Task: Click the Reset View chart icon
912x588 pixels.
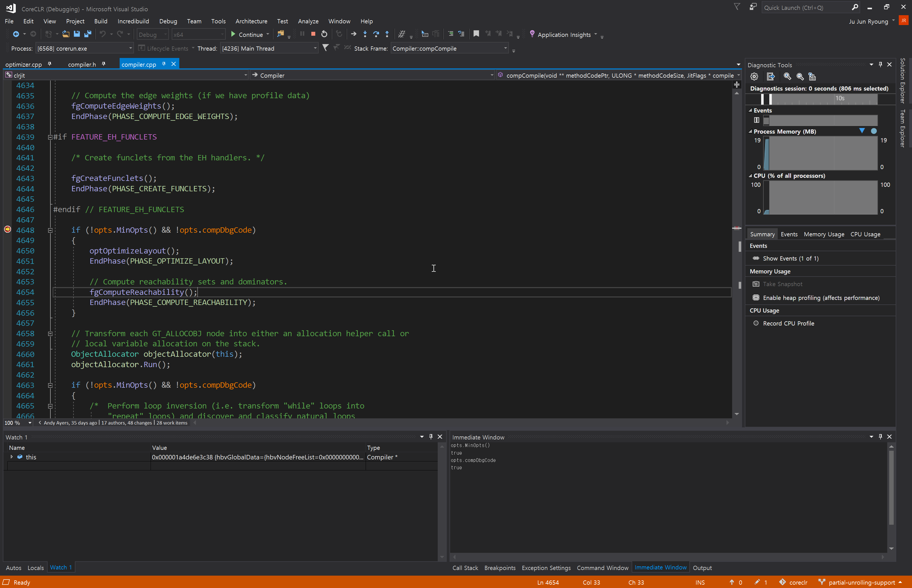Action: [812, 77]
